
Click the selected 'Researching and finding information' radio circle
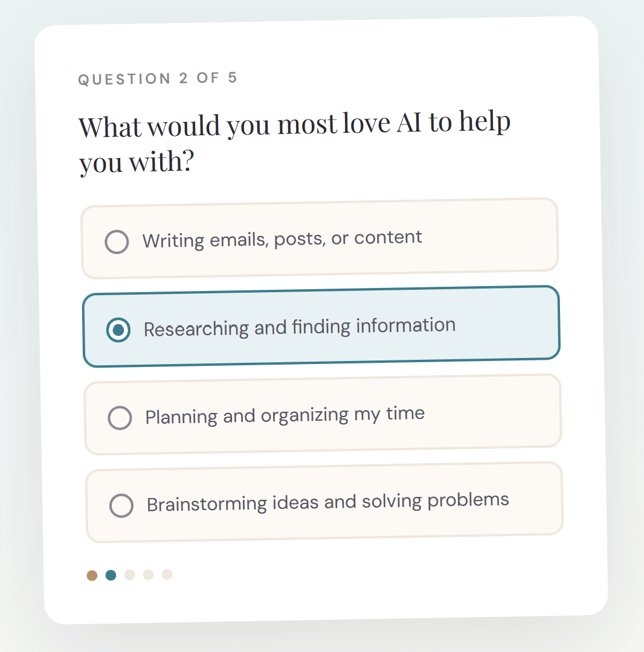118,330
